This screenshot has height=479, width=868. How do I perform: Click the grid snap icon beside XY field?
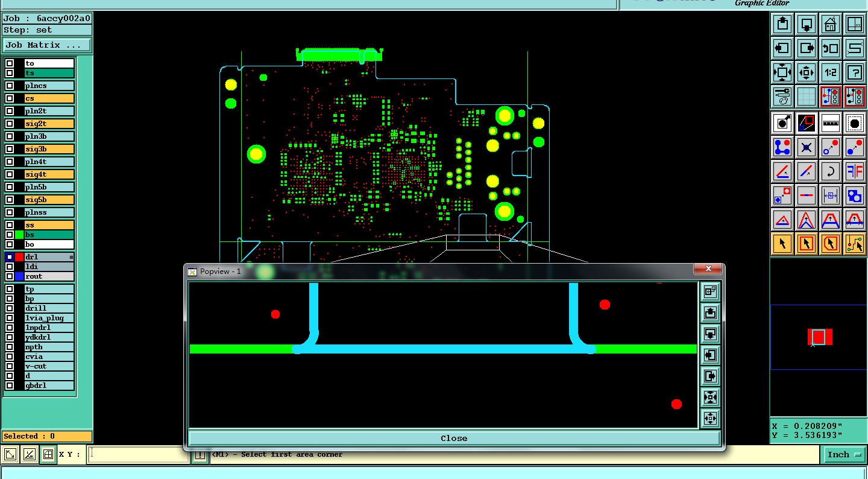(x=48, y=454)
